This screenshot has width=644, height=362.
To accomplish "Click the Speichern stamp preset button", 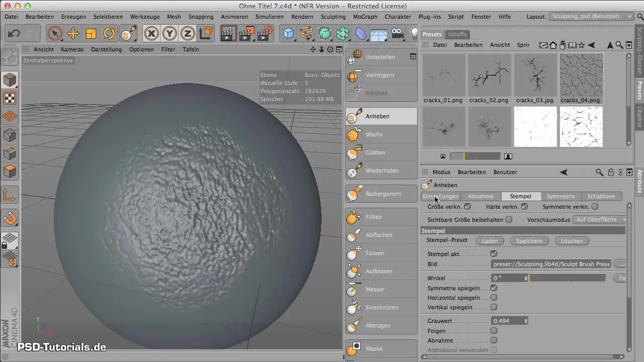I will pyautogui.click(x=529, y=241).
